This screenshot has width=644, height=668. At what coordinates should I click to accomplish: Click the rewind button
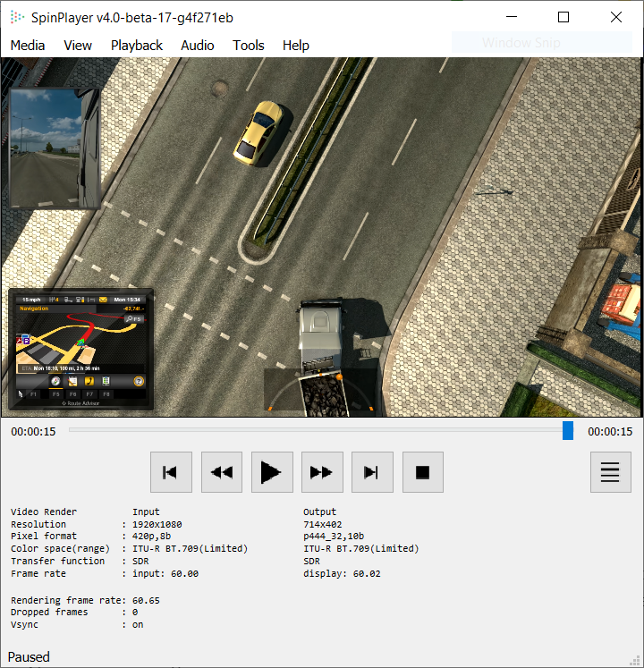[222, 472]
